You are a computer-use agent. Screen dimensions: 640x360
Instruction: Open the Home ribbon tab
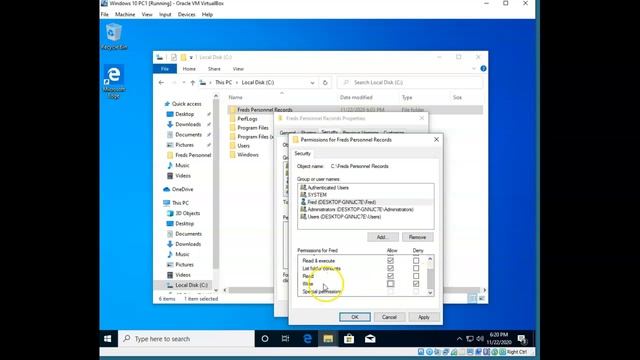[189, 69]
